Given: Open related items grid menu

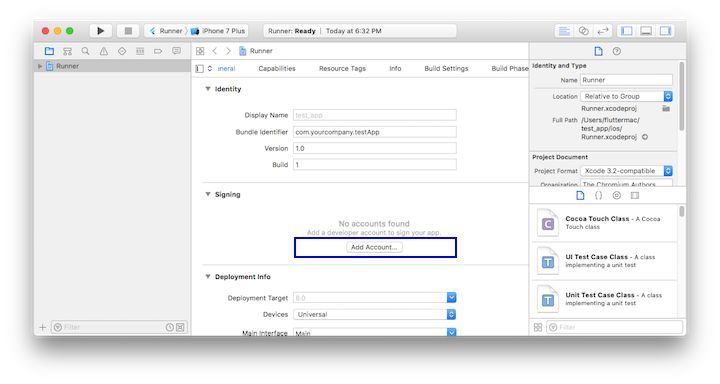Looking at the screenshot, I should coord(200,51).
